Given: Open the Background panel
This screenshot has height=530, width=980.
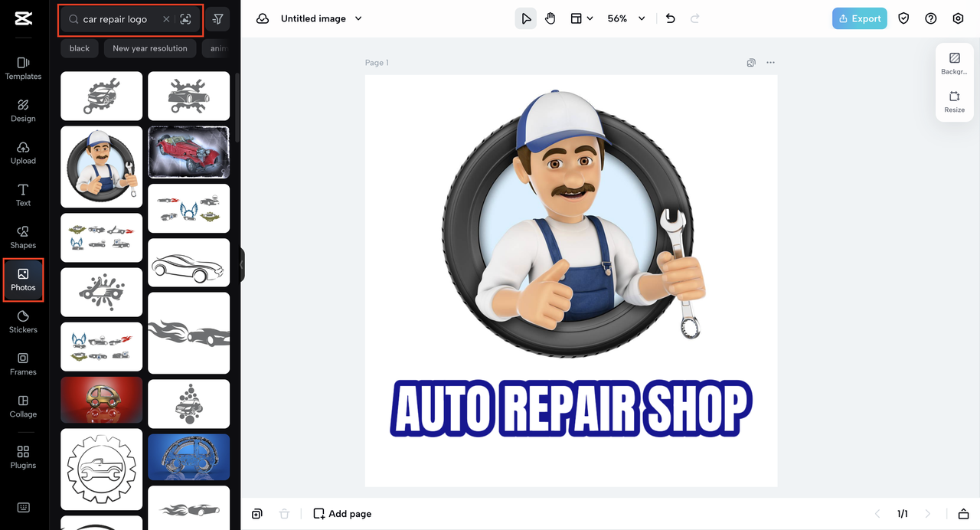Looking at the screenshot, I should [x=955, y=63].
